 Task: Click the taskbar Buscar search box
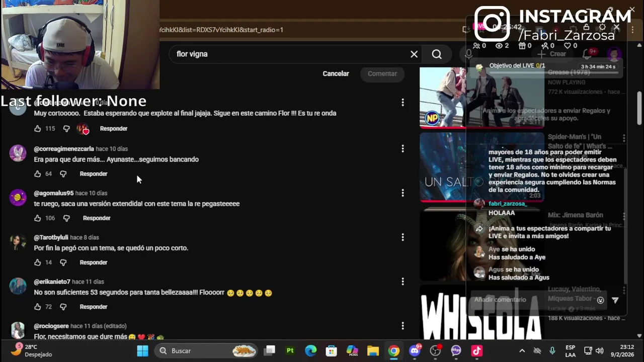click(x=206, y=351)
